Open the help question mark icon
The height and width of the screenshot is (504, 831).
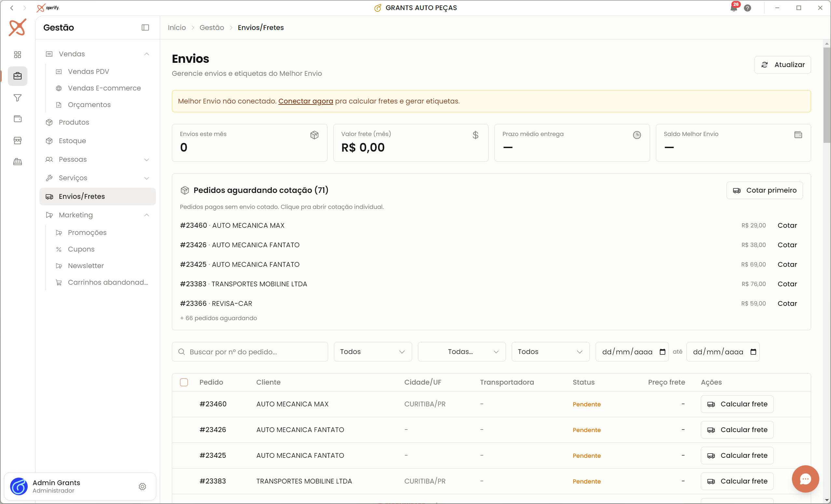[747, 8]
